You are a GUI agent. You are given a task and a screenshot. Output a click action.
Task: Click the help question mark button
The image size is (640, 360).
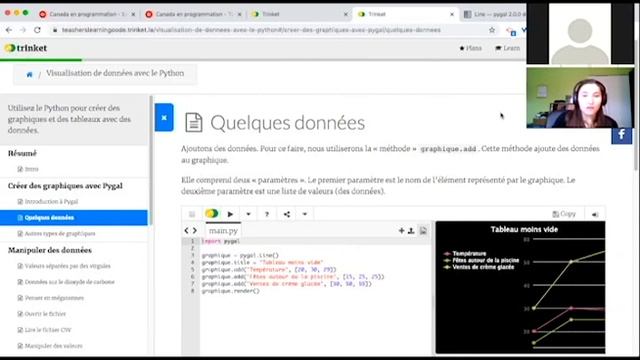point(267,214)
